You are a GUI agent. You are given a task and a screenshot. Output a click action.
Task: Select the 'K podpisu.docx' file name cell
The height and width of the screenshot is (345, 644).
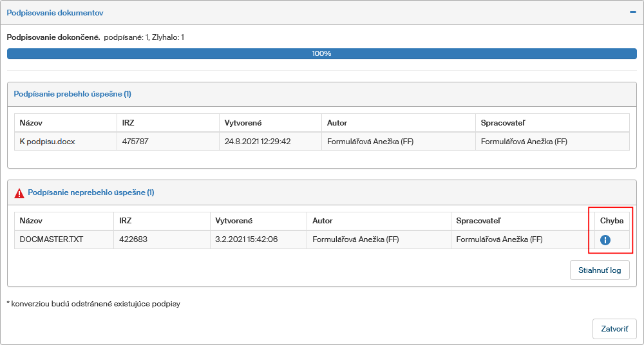pos(47,142)
